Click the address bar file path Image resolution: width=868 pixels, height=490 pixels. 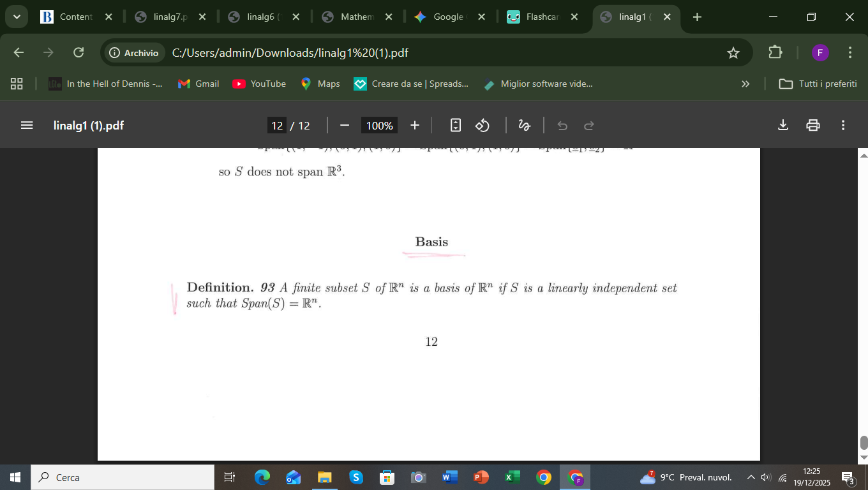tap(290, 53)
